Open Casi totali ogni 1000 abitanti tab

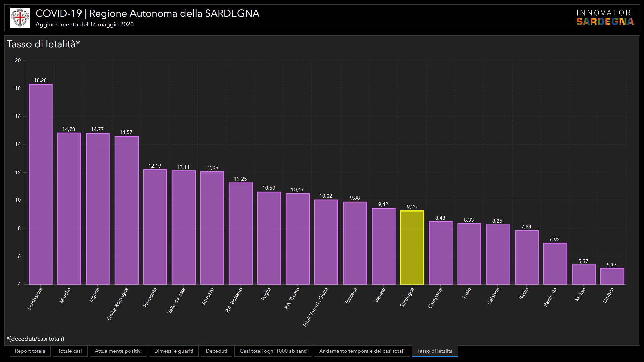273,351
